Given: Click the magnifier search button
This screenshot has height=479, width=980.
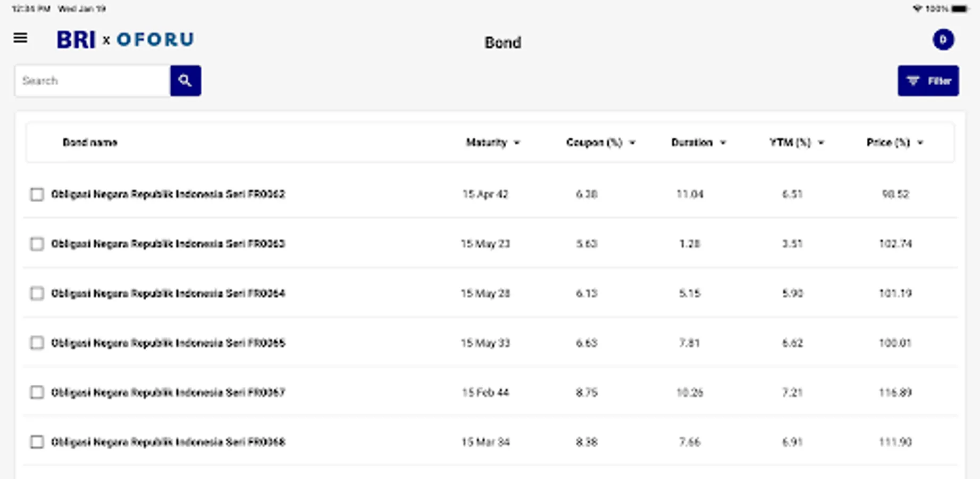Looking at the screenshot, I should (185, 81).
